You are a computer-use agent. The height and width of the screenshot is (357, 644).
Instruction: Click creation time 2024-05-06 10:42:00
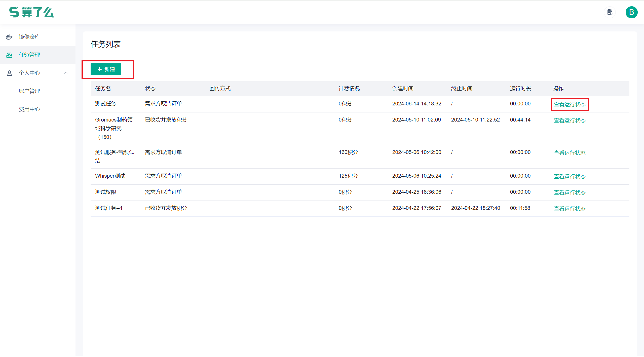tap(416, 152)
